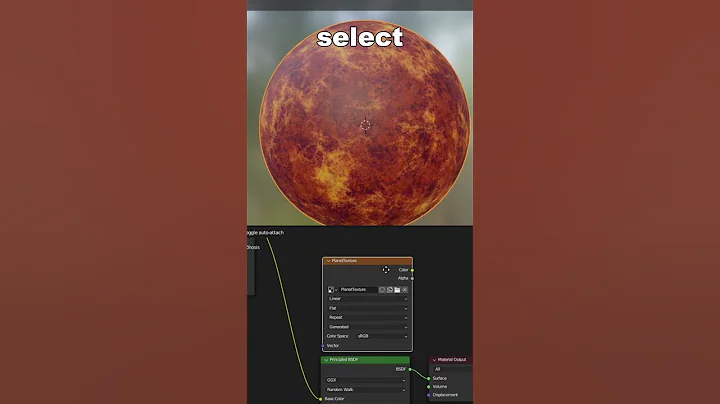
Task: Click the BSDF output socket
Action: [x=410, y=369]
